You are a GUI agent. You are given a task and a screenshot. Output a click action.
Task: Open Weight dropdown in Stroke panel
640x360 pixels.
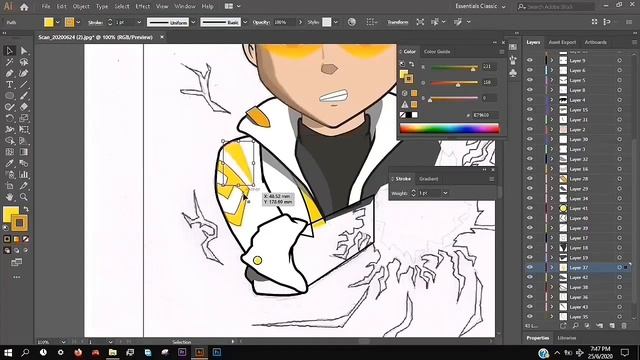(x=445, y=193)
